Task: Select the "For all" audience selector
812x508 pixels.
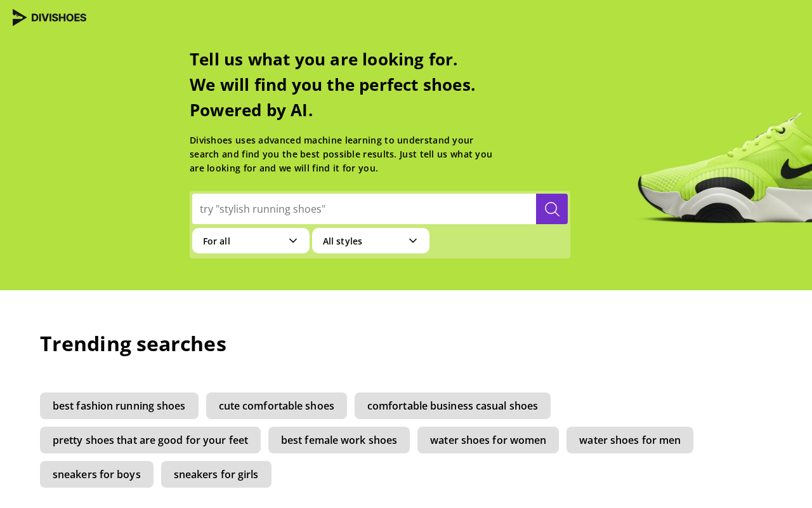Action: pyautogui.click(x=251, y=241)
